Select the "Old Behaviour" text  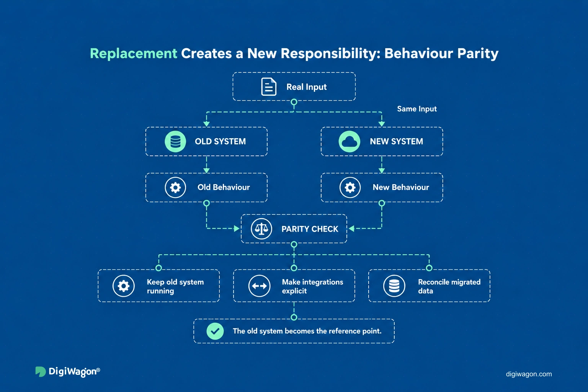point(224,187)
